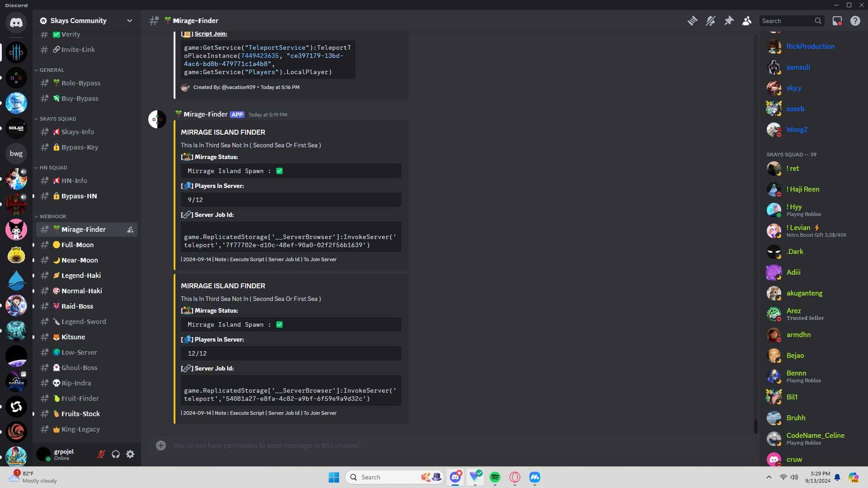Open the Threads icon in channel header
Viewport: 868px width, 488px height.
click(692, 21)
